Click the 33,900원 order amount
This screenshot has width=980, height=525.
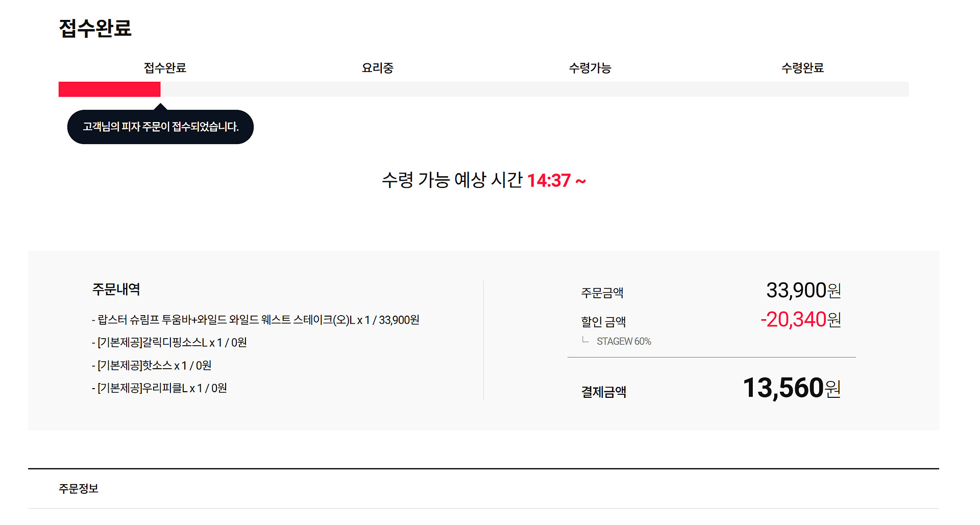[803, 291]
